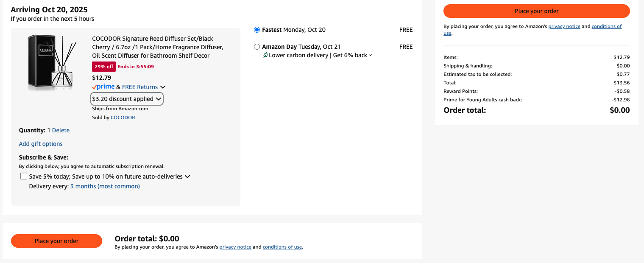Open privacy notice link in order summary
The image size is (644, 263).
click(564, 26)
